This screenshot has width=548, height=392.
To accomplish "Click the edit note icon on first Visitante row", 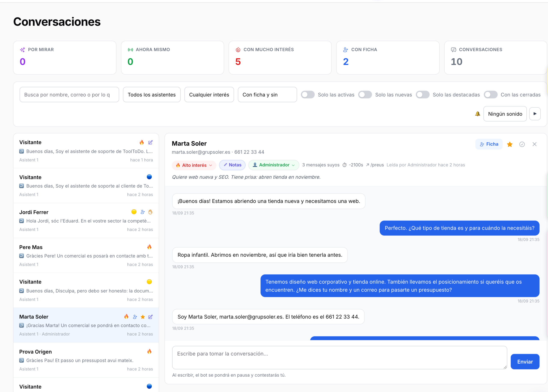I will [150, 142].
